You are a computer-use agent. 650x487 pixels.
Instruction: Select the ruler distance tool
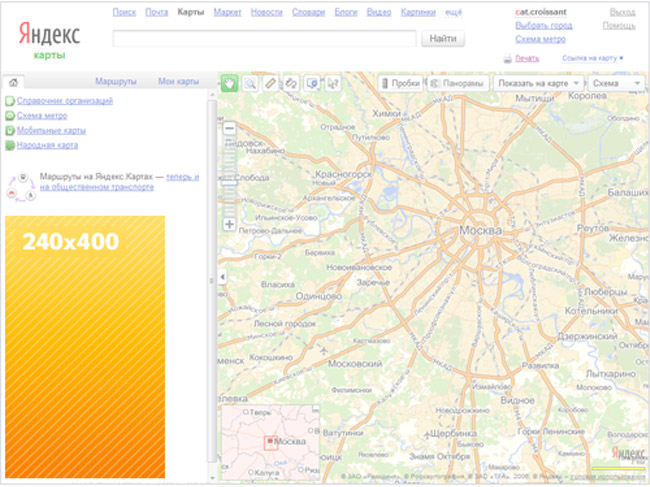tap(270, 83)
